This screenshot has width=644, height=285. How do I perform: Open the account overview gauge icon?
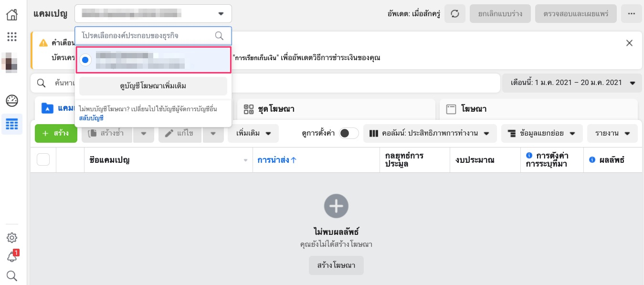pyautogui.click(x=12, y=101)
